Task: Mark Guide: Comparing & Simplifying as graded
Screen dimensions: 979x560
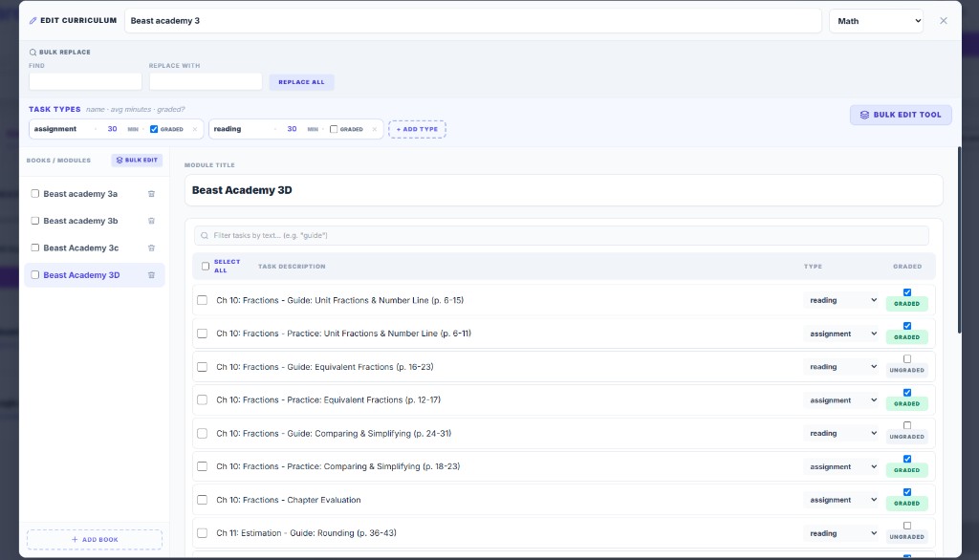Action: pyautogui.click(x=907, y=426)
